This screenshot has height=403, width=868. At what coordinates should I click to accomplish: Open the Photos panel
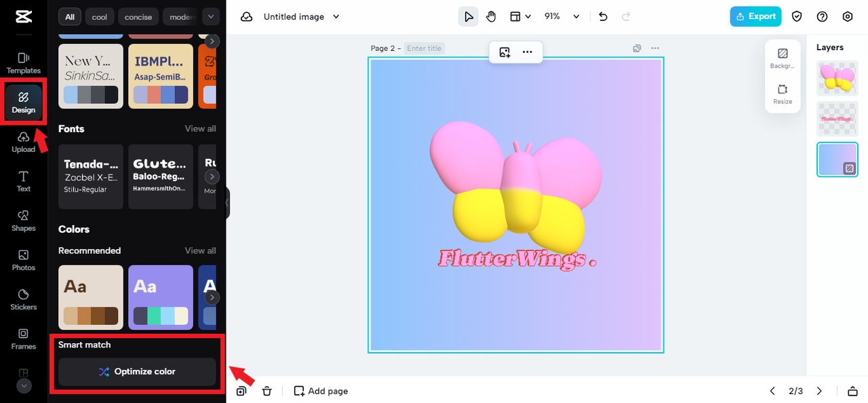[24, 260]
